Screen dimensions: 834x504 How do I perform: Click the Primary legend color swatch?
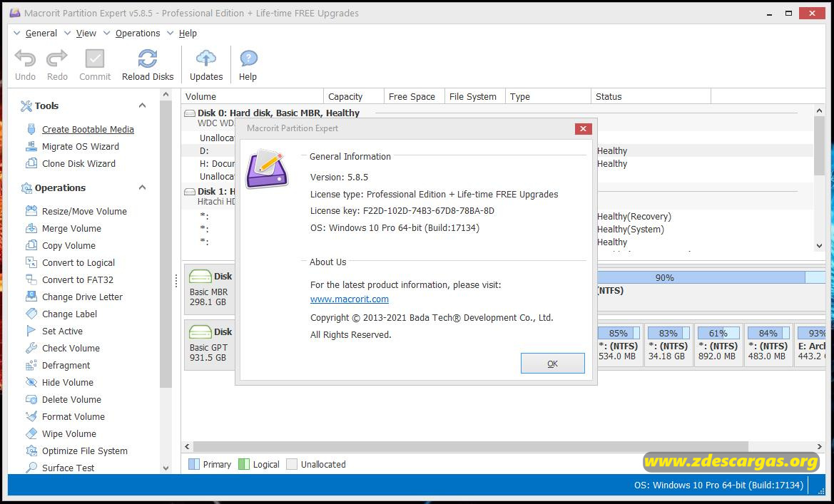[x=194, y=464]
